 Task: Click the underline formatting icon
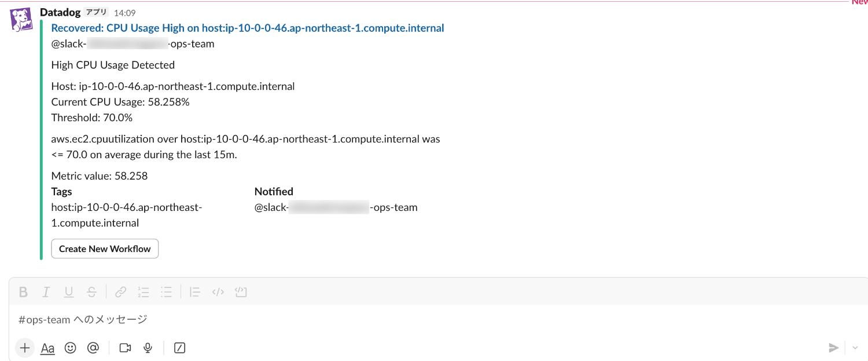[69, 292]
